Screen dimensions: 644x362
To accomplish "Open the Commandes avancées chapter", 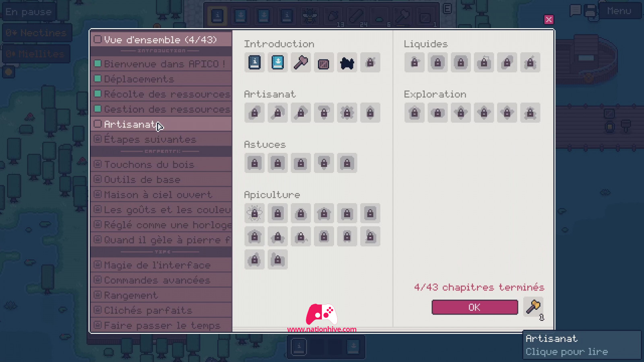I will click(161, 280).
